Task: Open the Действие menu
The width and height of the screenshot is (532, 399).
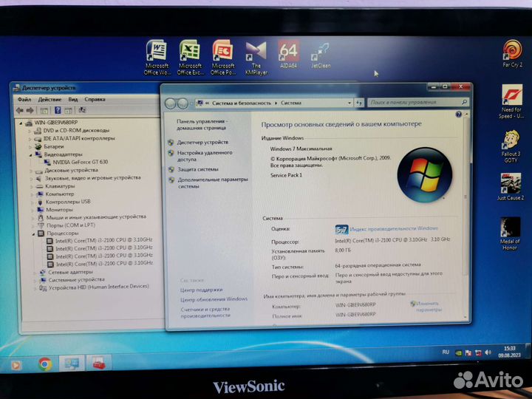Action: coord(50,99)
